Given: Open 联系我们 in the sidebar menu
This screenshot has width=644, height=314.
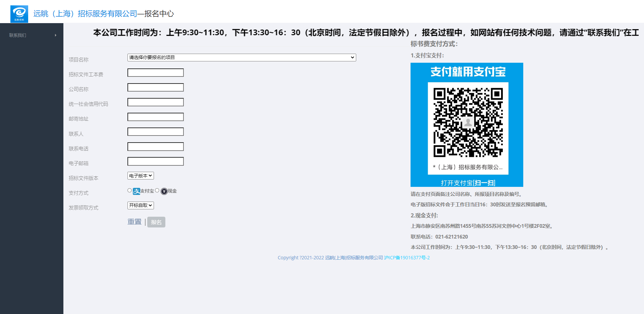Looking at the screenshot, I should tap(18, 35).
